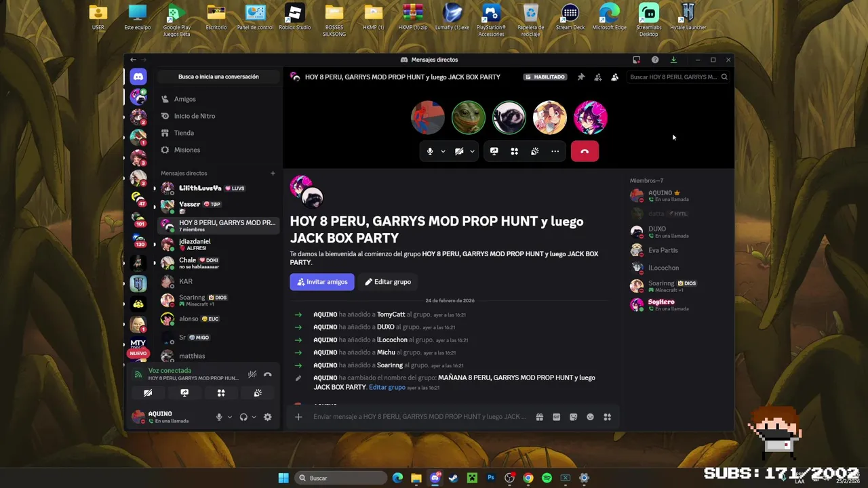
Task: Open soundboard from bottom voice panel
Action: point(258,393)
